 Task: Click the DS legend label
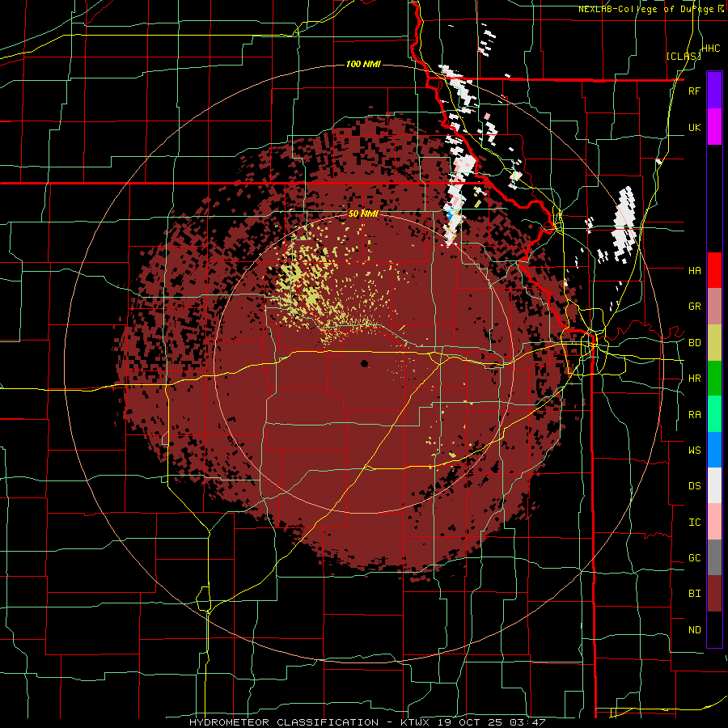click(694, 485)
